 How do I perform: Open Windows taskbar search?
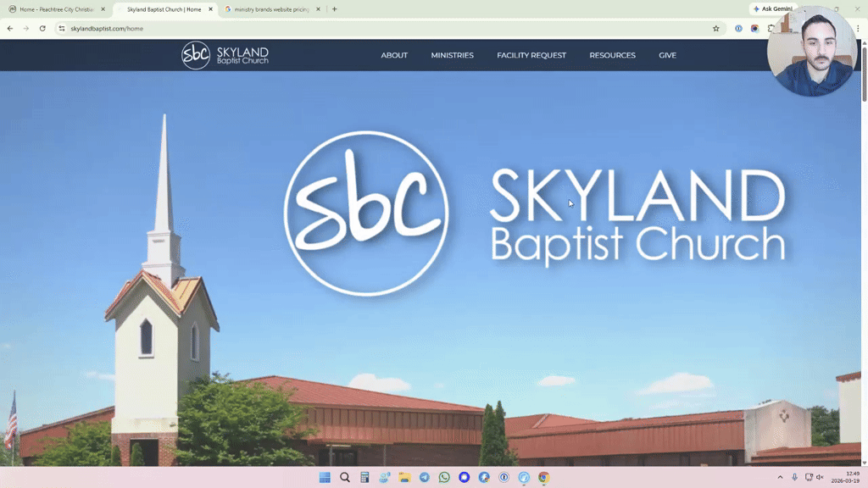coord(345,477)
